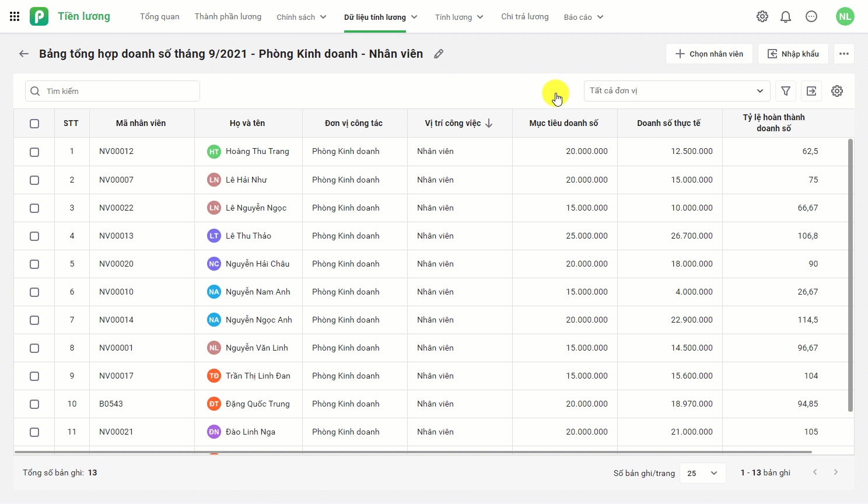Screen dimensions: 868x504
Task: Open the app launcher grid icon
Action: (x=15, y=16)
